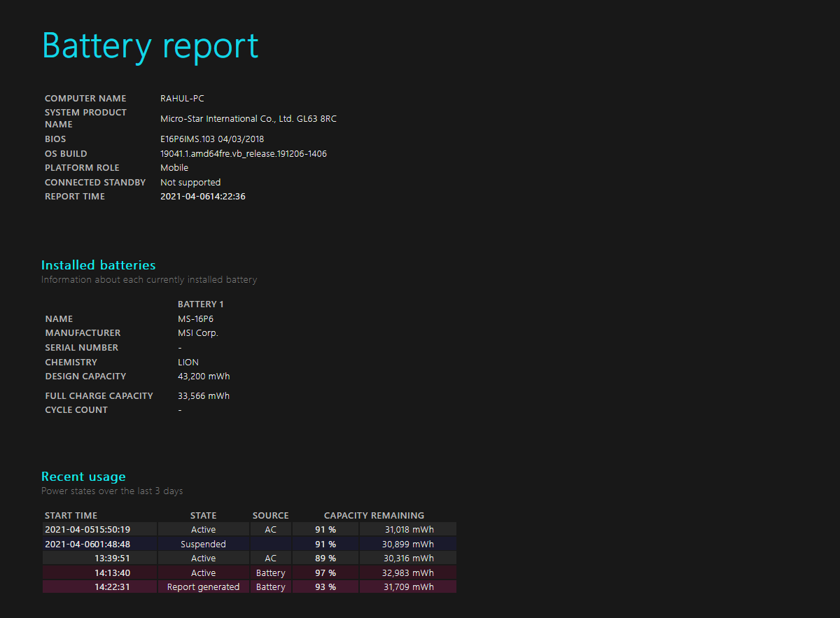Click the report time 2021-04-06 value
This screenshot has width=840, height=618.
(x=202, y=197)
